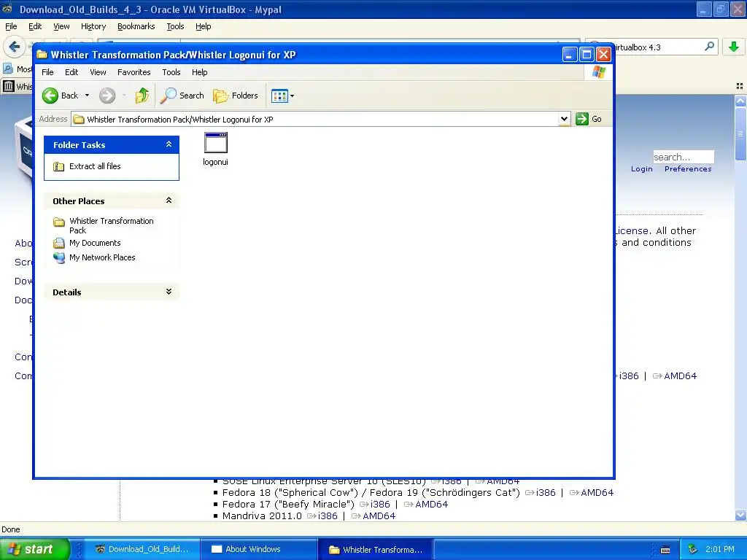Open Mypal browser History menu
This screenshot has width=747, height=560.
[x=93, y=27]
